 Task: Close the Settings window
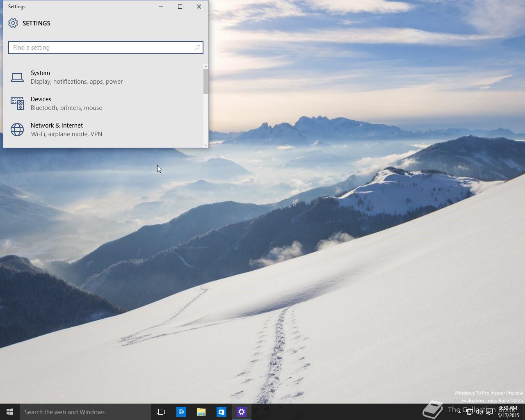199,7
